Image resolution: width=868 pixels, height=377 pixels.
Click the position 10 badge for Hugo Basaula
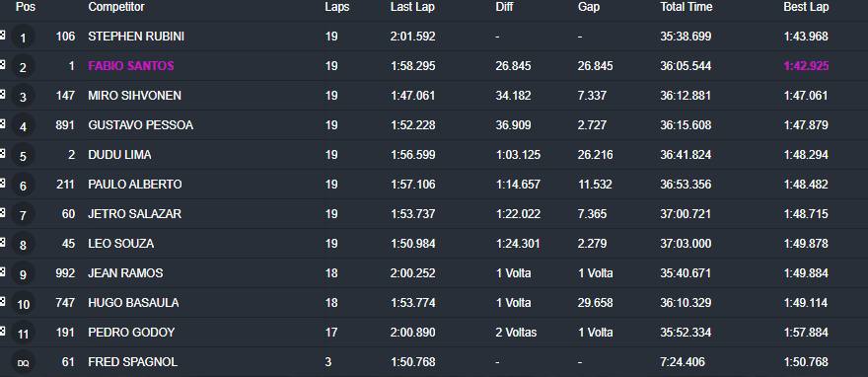(x=23, y=303)
